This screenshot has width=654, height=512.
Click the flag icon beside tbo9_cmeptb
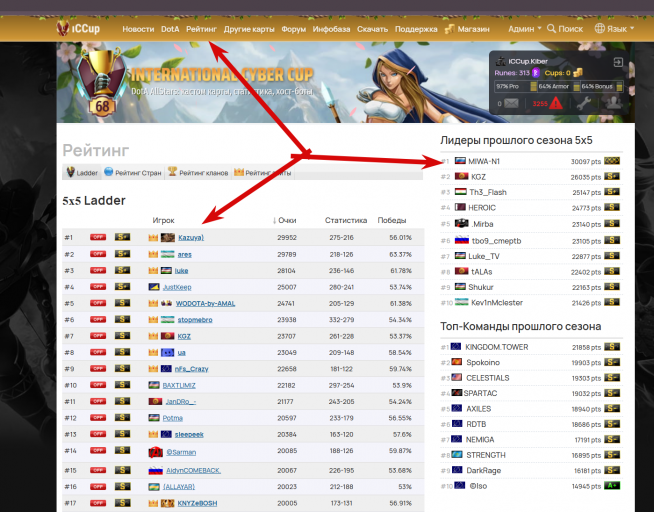tap(462, 241)
